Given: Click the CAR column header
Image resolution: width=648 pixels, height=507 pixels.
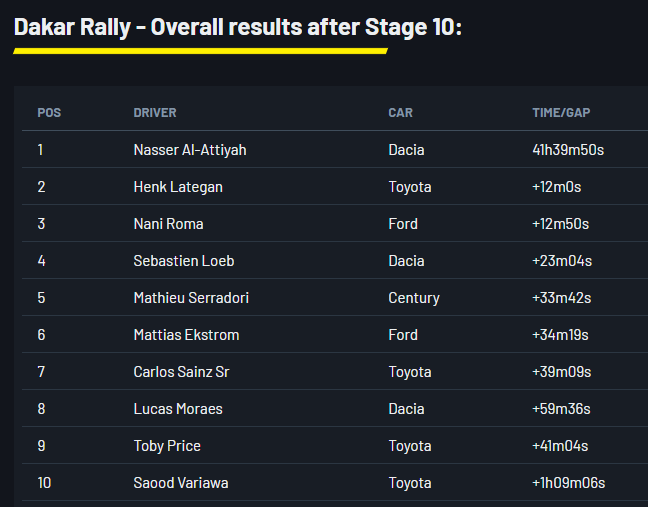Looking at the screenshot, I should pos(400,113).
